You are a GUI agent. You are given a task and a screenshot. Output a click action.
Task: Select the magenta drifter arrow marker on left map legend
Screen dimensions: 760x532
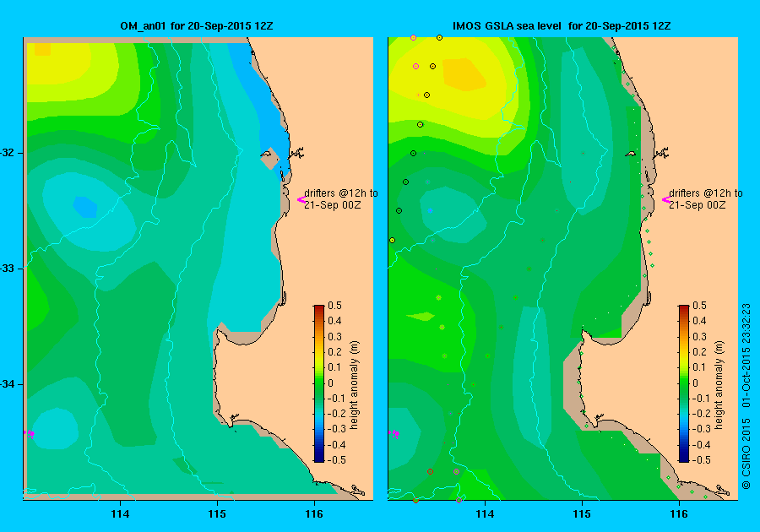pos(301,199)
